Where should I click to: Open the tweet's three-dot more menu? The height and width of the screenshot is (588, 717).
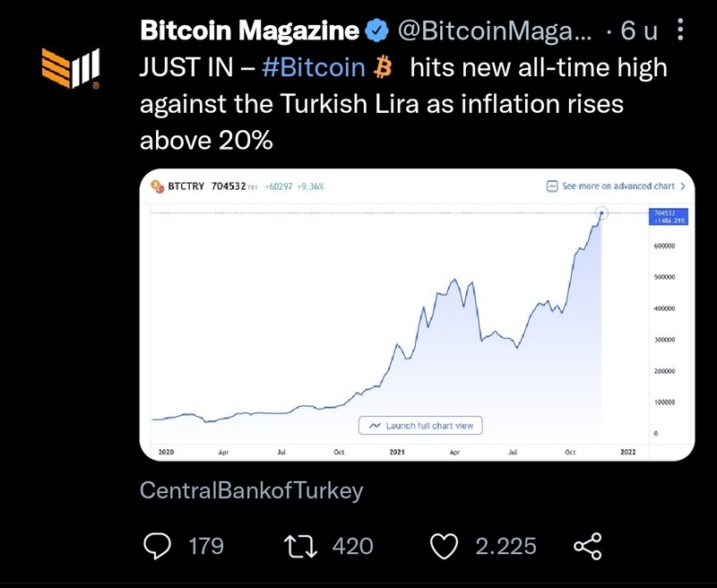[679, 31]
